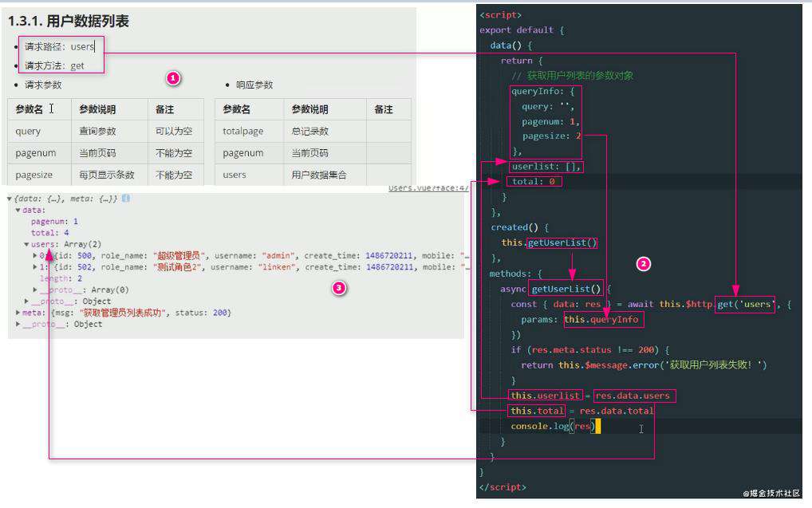Click the params: this.queryInfo line
812x508 pixels.
click(579, 320)
